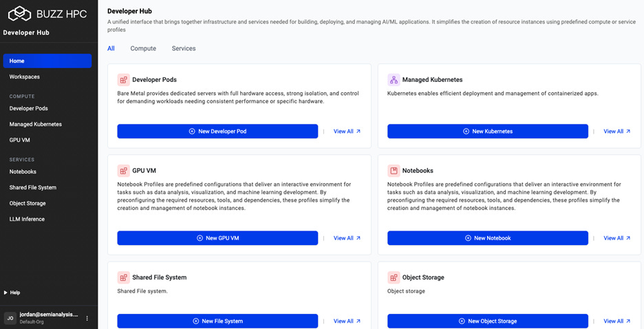Click the Managed Kubernetes card title
The width and height of the screenshot is (644, 329).
pyautogui.click(x=433, y=80)
